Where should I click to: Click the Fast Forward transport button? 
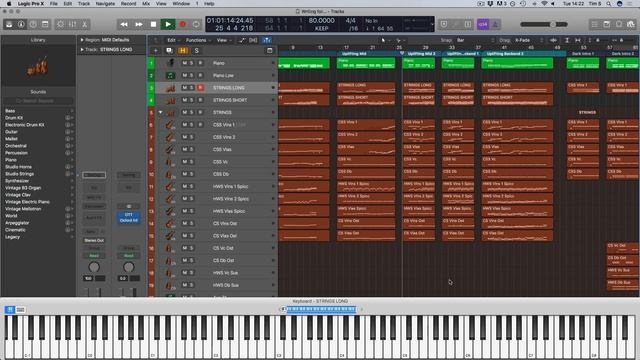coord(139,24)
